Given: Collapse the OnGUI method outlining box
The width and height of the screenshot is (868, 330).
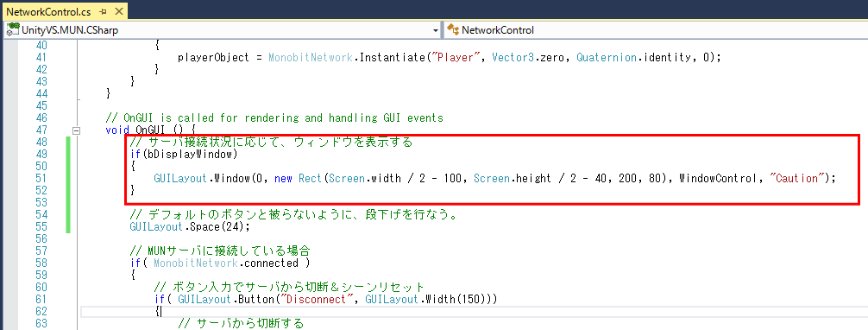Looking at the screenshot, I should (x=77, y=131).
